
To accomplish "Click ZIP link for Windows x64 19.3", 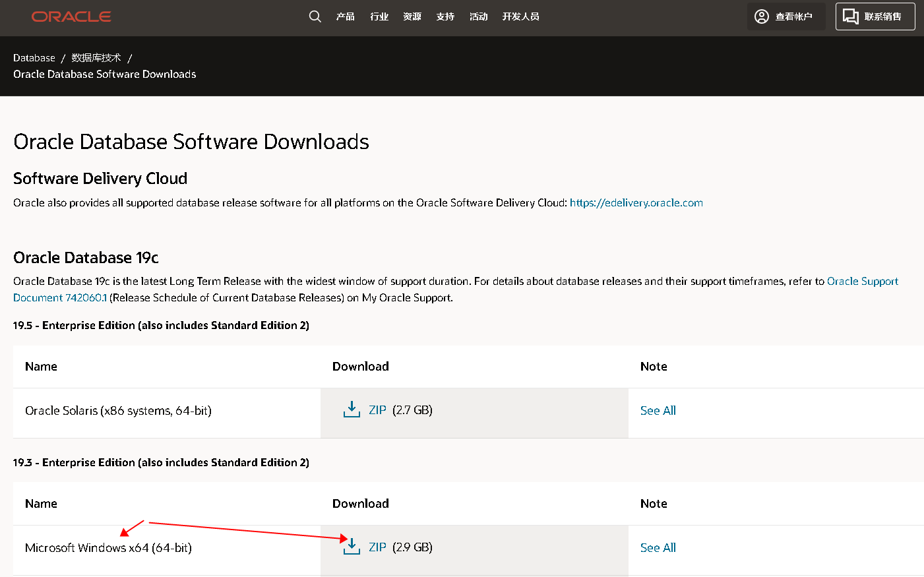I will [377, 547].
